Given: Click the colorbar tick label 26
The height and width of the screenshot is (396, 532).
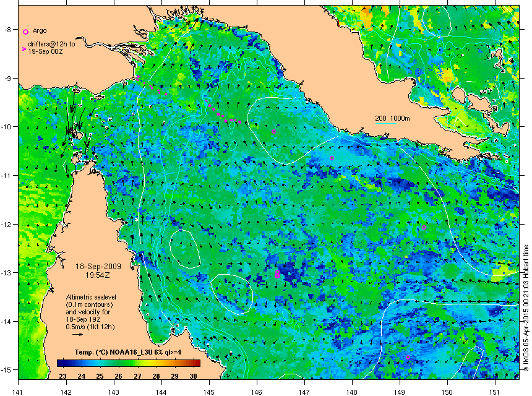Looking at the screenshot, I should tap(118, 376).
